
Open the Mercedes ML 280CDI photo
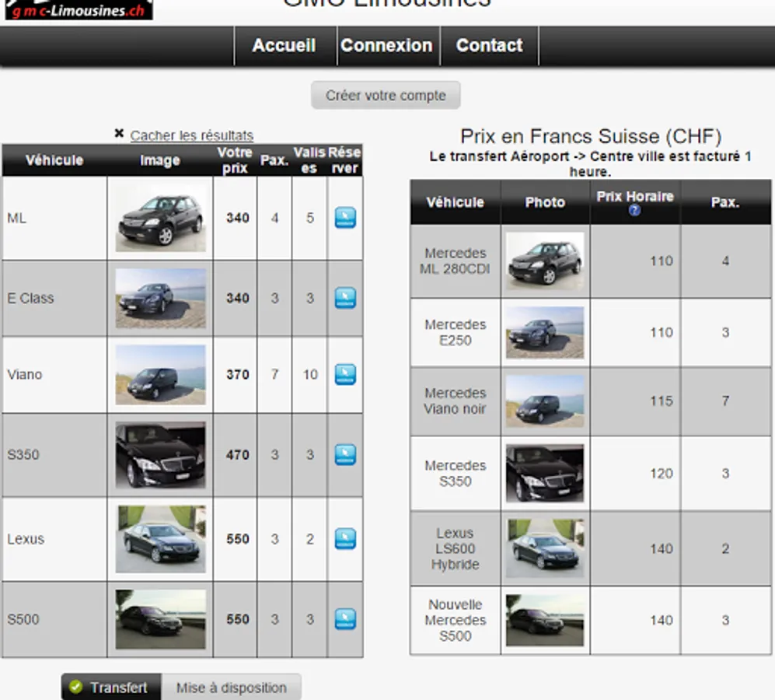(x=545, y=261)
